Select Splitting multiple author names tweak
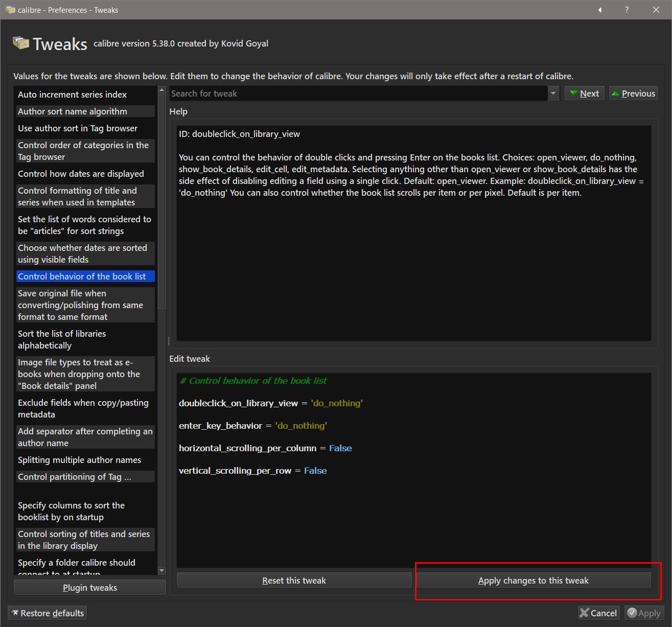672x627 pixels. 85,460
